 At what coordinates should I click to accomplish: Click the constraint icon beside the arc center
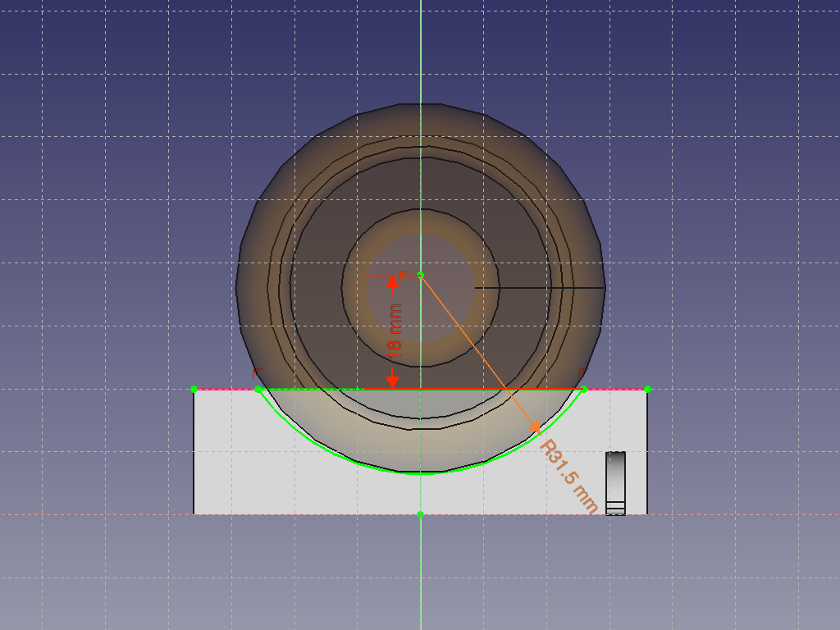(404, 274)
